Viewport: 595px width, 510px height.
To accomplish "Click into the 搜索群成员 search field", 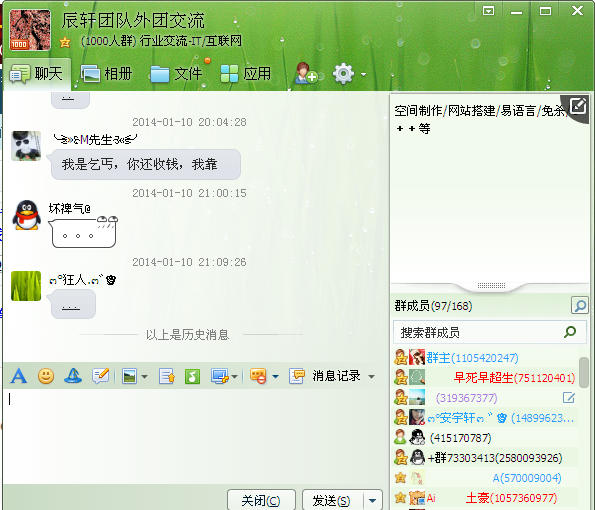I will (490, 332).
